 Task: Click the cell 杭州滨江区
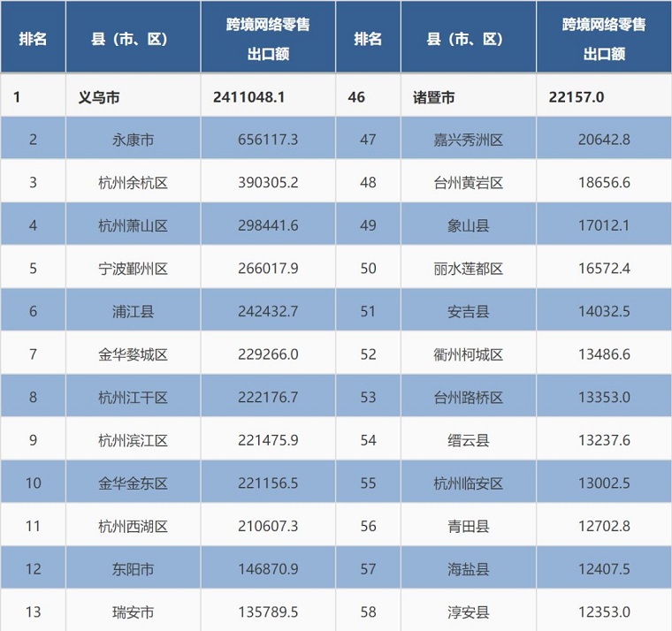(133, 440)
